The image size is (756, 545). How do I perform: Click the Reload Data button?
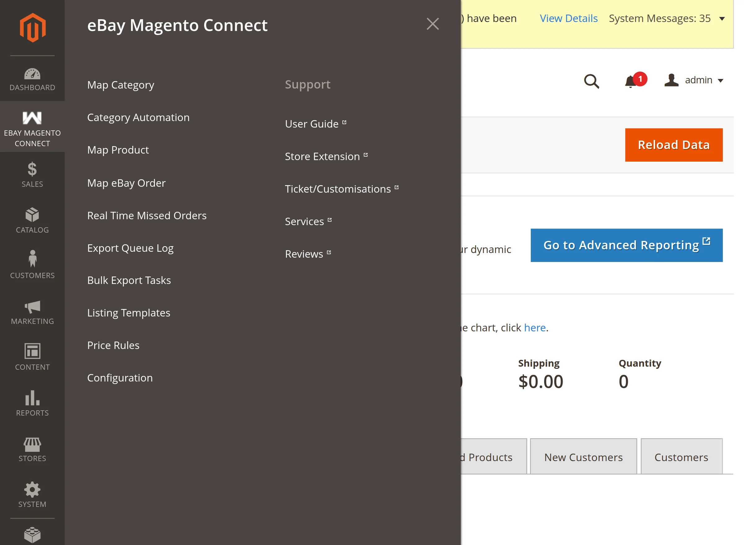pos(674,145)
